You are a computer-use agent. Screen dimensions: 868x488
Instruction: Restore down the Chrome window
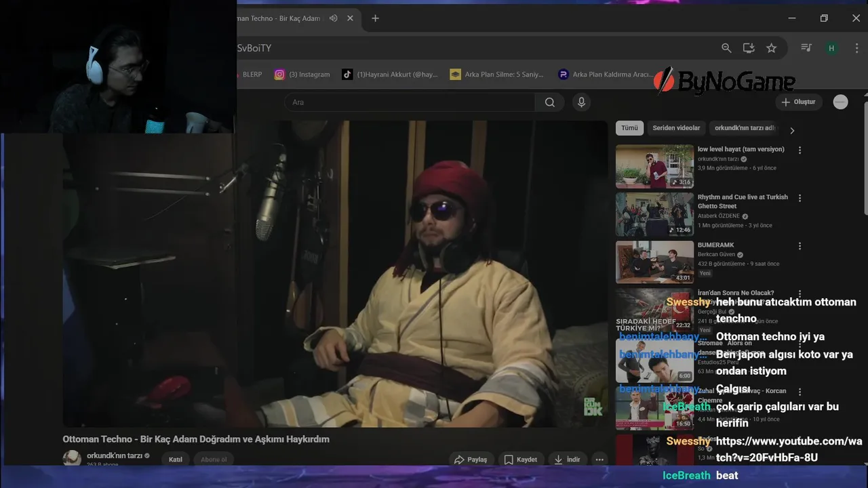coord(824,18)
